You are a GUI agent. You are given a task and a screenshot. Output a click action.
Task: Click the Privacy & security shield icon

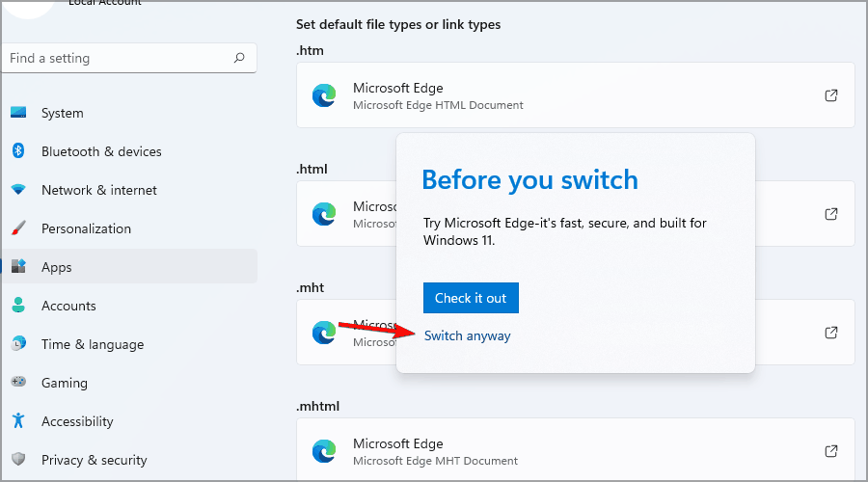coord(18,460)
